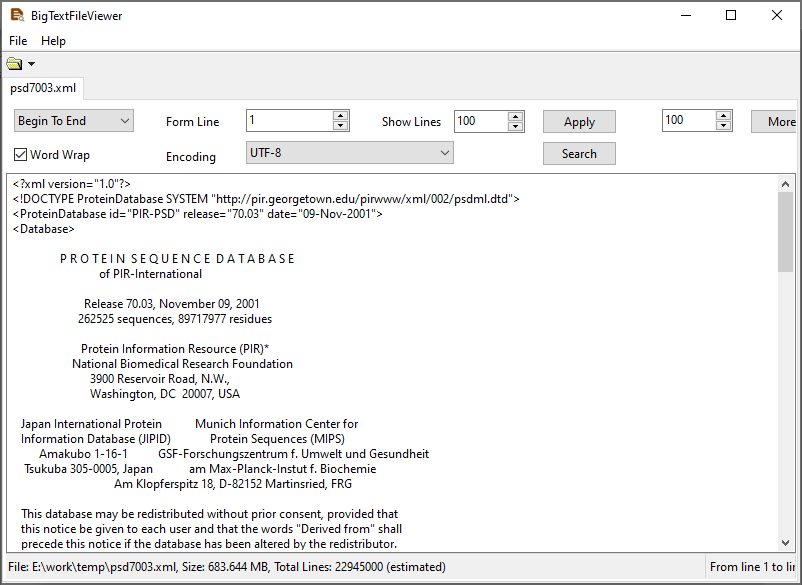Click the down arrow of the field beside More
This screenshot has width=802, height=585.
pyautogui.click(x=723, y=126)
